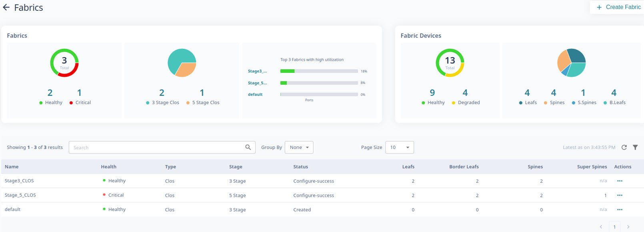Image resolution: width=644 pixels, height=232 pixels.
Task: Click the Stage_5... utilization link
Action: (257, 83)
